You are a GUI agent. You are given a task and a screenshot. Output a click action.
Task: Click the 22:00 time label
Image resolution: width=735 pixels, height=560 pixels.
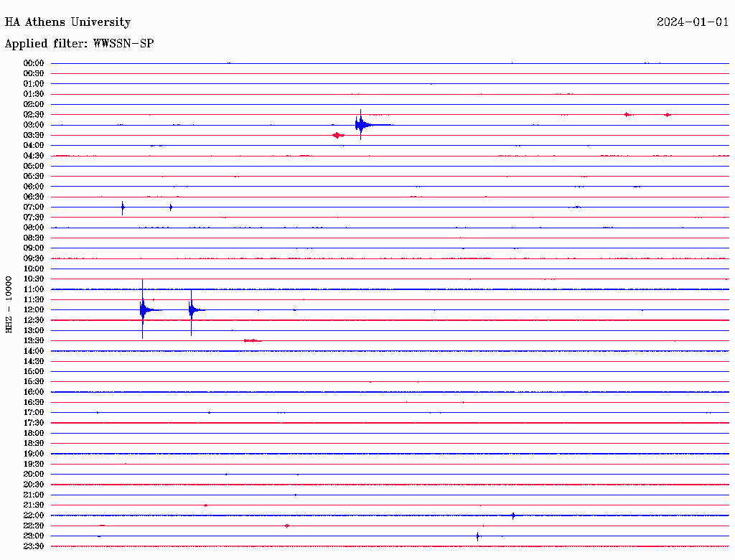34,515
